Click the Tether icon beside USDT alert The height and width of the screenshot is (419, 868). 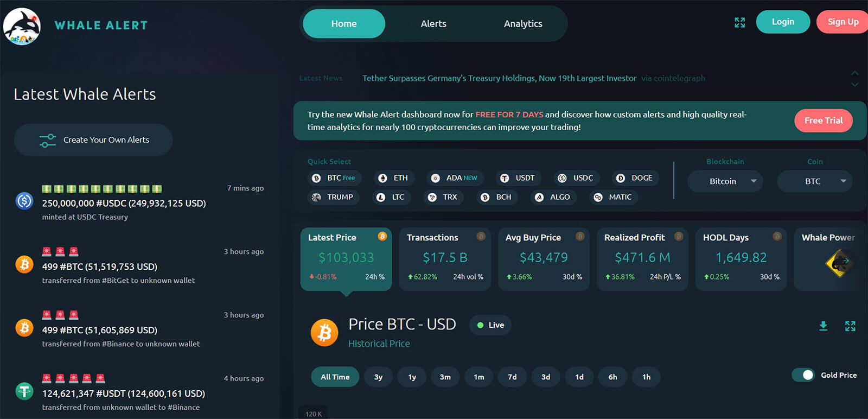24,391
